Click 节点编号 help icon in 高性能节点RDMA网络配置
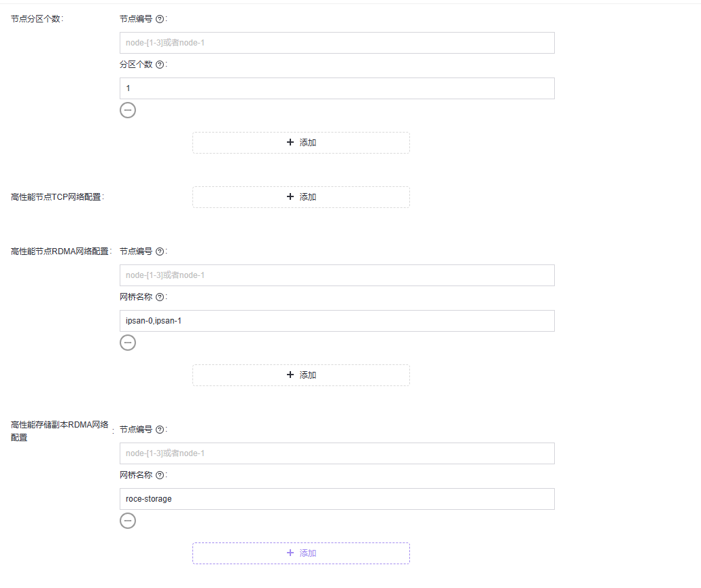 coord(160,252)
